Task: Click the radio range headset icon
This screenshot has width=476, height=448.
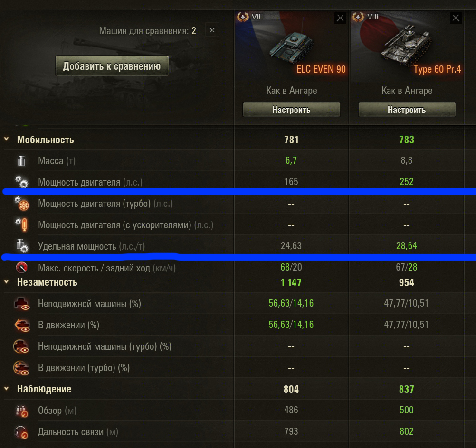Action: coord(22,432)
